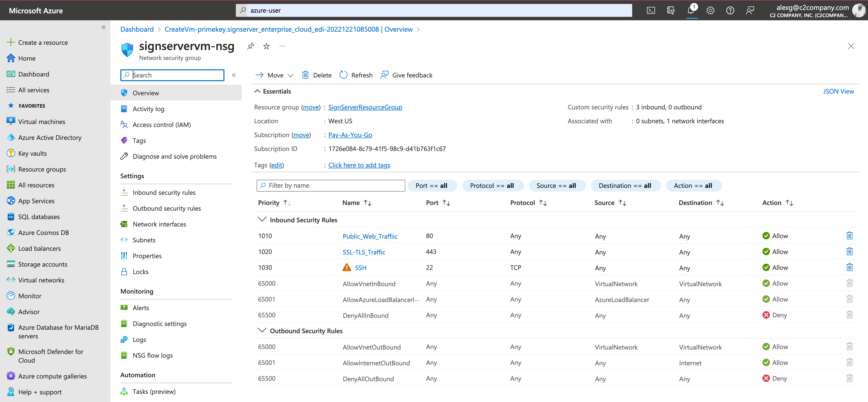Open the notifications bell
Image resolution: width=868 pixels, height=402 pixels.
tap(690, 10)
